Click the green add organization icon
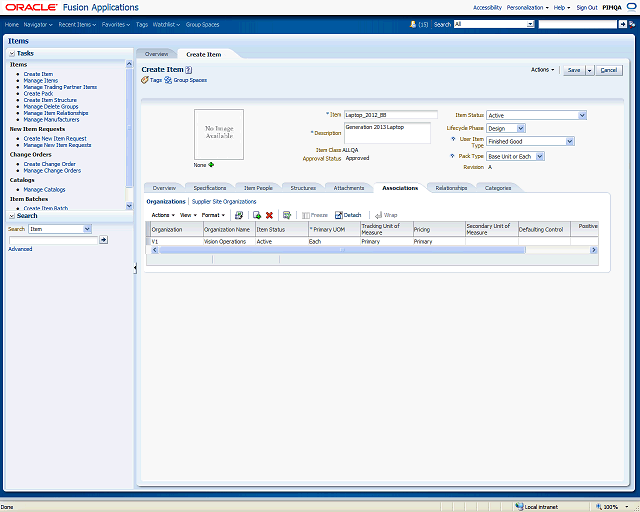This screenshot has width=640, height=512. [257, 215]
